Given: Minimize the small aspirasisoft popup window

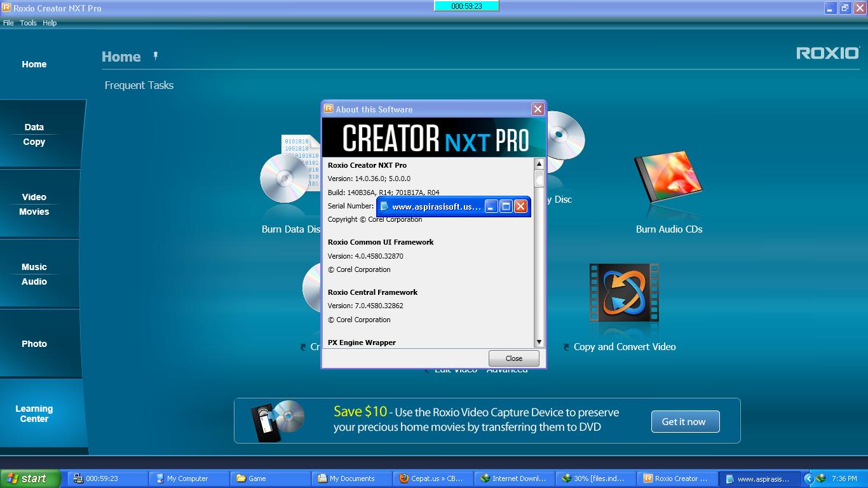Looking at the screenshot, I should (491, 206).
